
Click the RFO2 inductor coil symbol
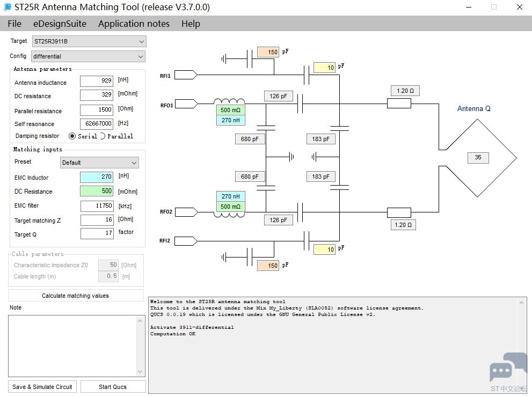229,215
